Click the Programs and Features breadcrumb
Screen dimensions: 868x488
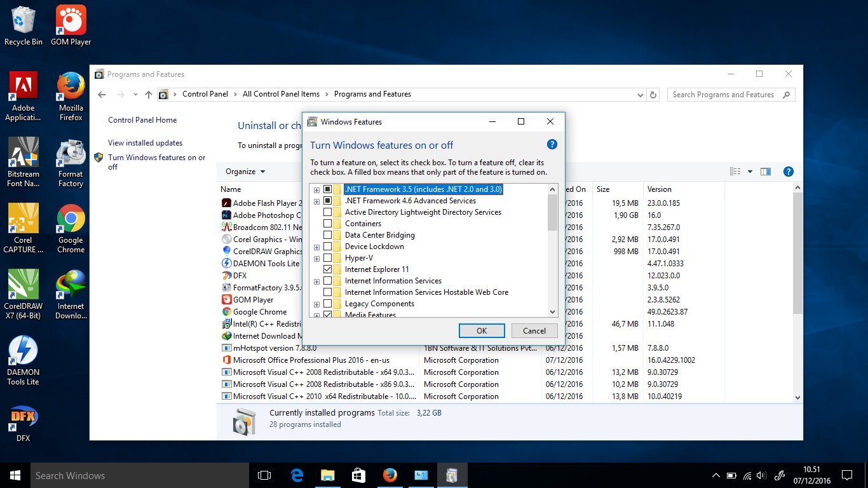372,94
